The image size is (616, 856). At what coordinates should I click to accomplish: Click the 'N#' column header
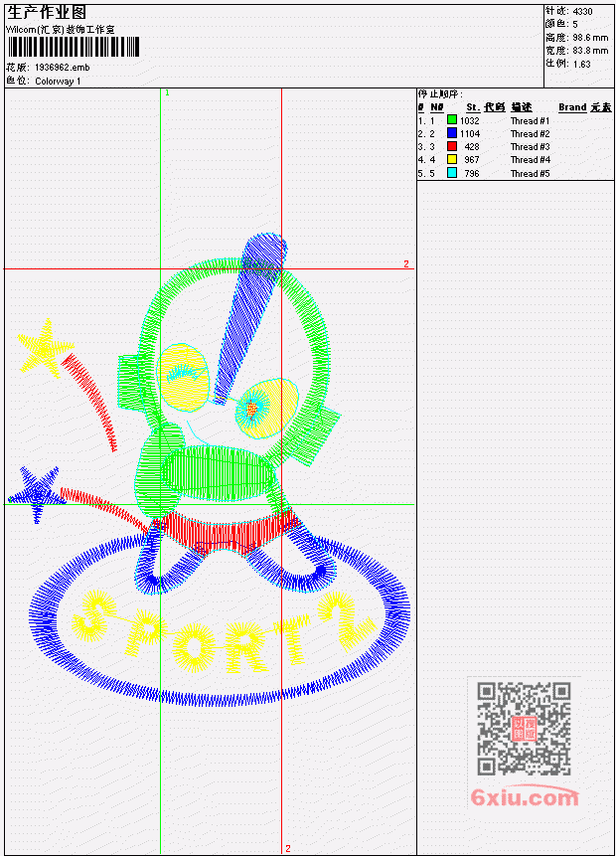coord(436,107)
